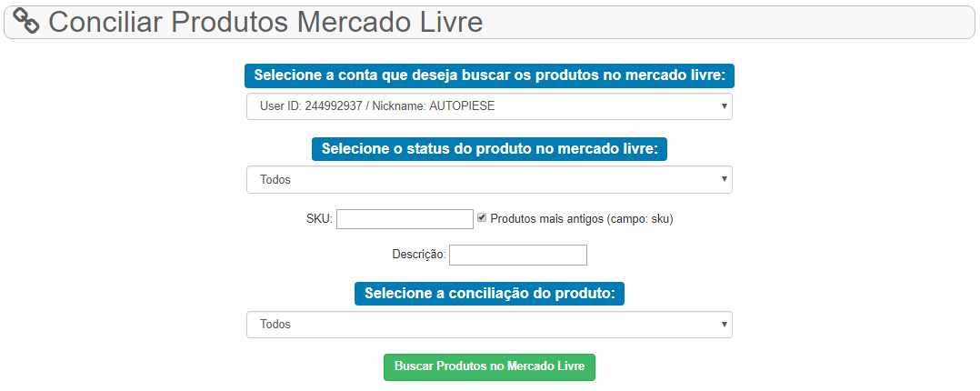Click the blue Selecione o status header label

(x=489, y=149)
